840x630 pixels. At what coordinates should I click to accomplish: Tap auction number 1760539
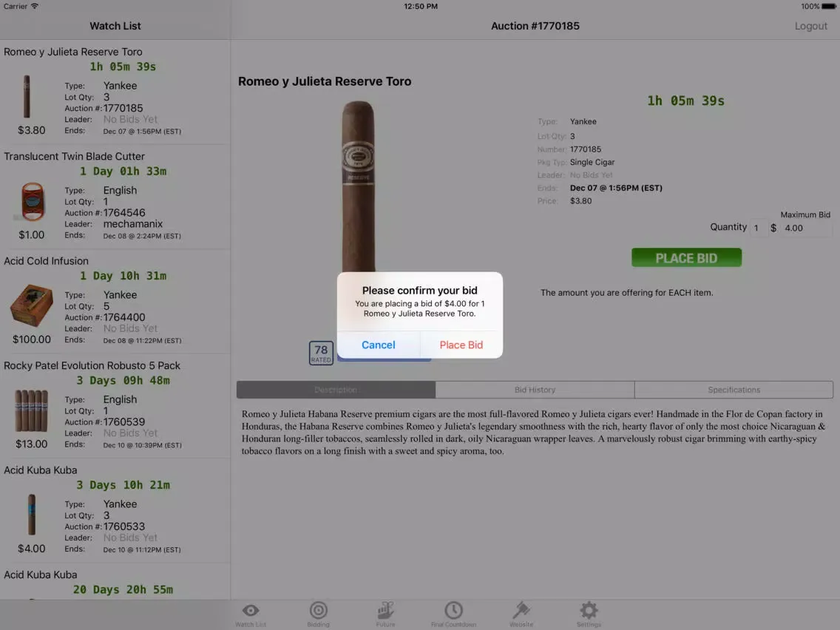click(123, 421)
